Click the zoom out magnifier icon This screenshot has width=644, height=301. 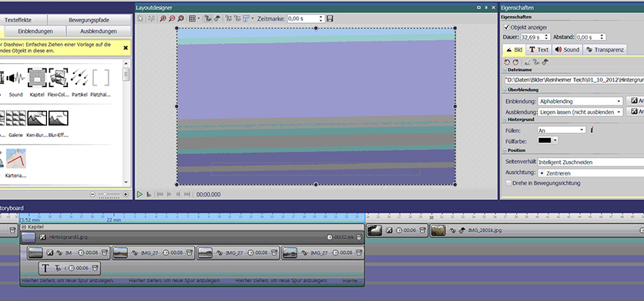tap(172, 18)
